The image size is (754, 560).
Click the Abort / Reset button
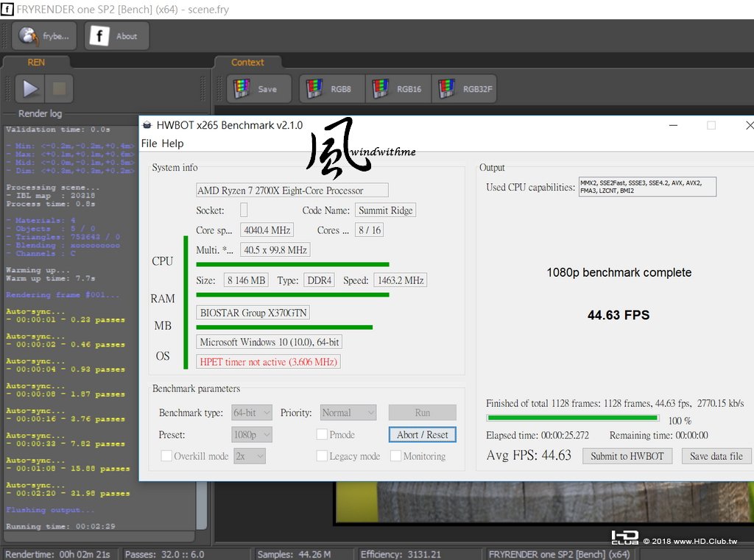[x=422, y=435]
